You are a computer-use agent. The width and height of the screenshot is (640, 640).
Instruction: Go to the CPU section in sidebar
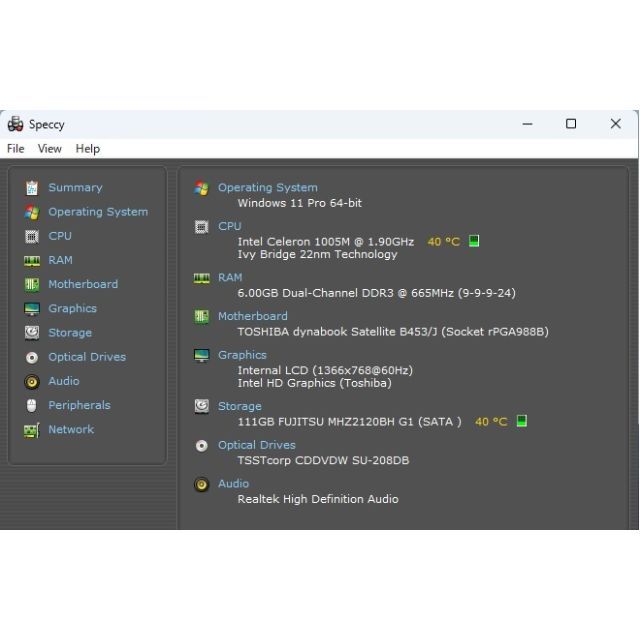pos(60,236)
